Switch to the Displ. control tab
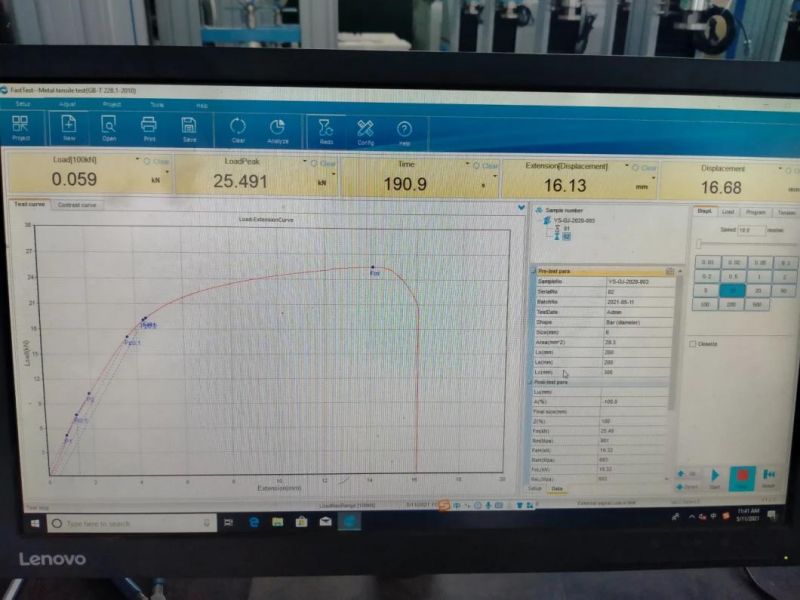Viewport: 800px width, 600px height. pyautogui.click(x=705, y=211)
